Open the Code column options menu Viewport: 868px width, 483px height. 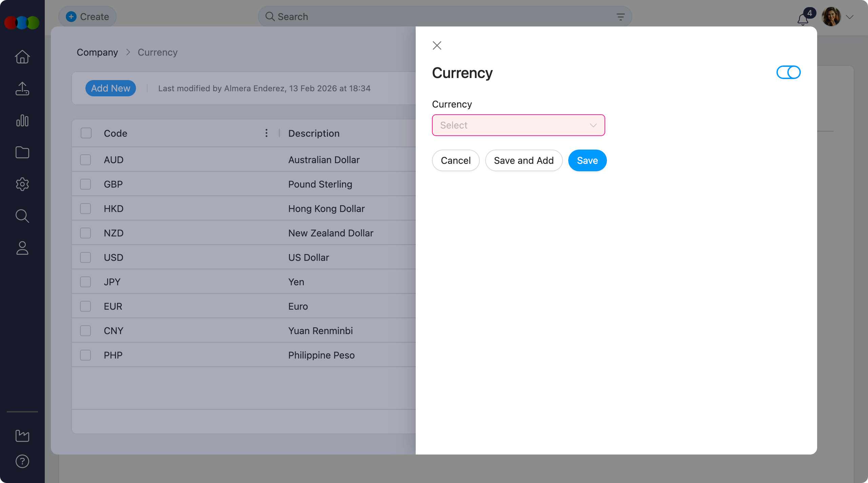tap(266, 133)
